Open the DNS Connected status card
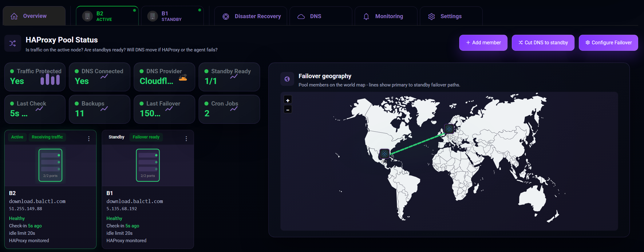Screen dimensions: 644x252 coord(100,77)
